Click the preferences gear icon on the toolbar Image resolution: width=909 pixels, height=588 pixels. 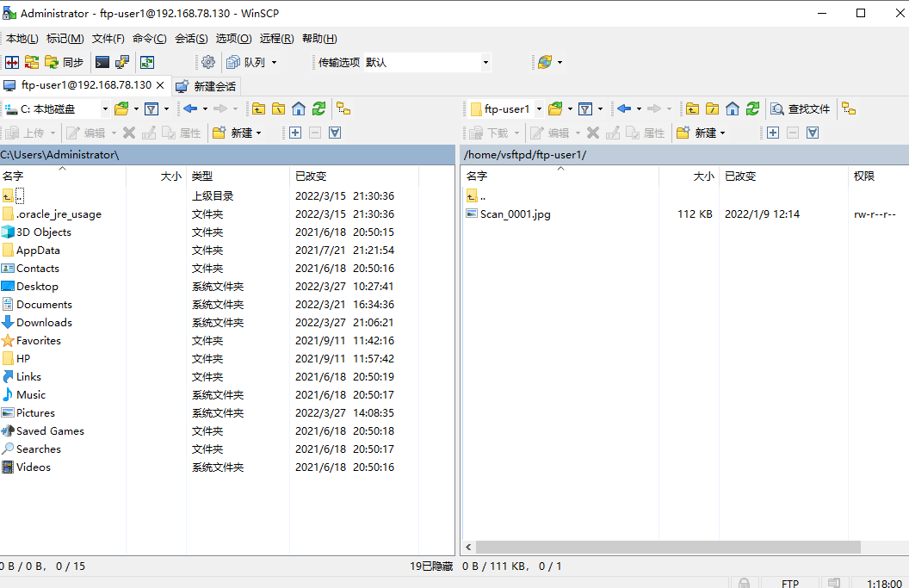[209, 62]
